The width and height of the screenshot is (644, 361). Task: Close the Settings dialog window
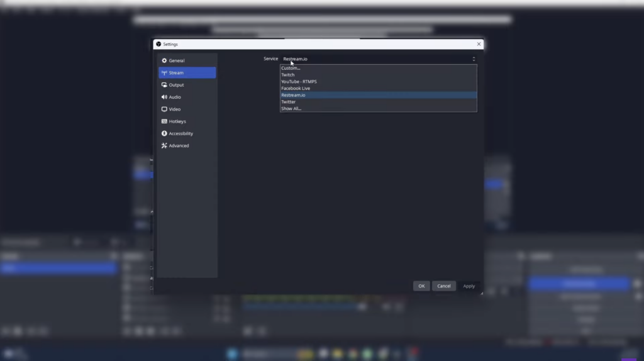(x=479, y=44)
